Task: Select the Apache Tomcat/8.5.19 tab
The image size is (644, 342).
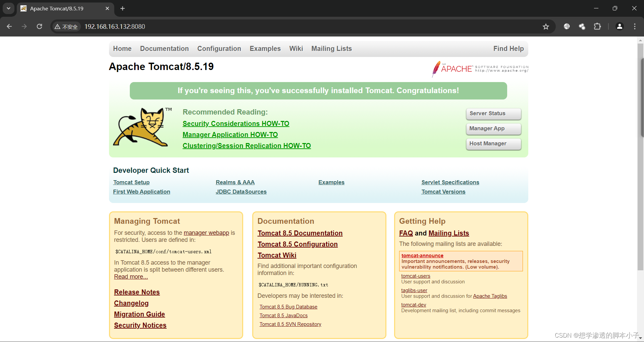Action: [x=65, y=8]
